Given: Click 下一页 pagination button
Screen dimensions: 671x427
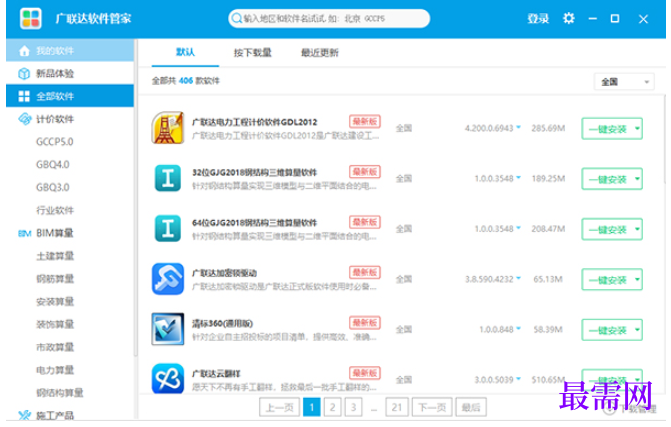Looking at the screenshot, I should click(432, 407).
